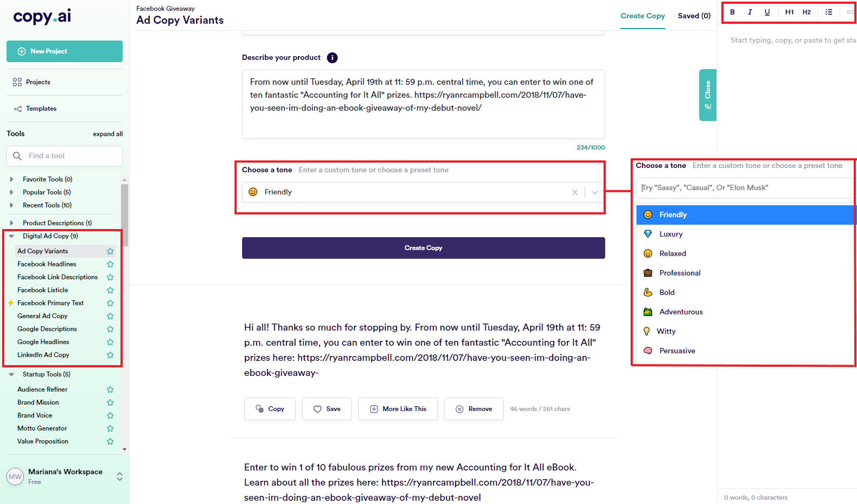
Task: Click the purple Create Copy button
Action: (x=423, y=248)
